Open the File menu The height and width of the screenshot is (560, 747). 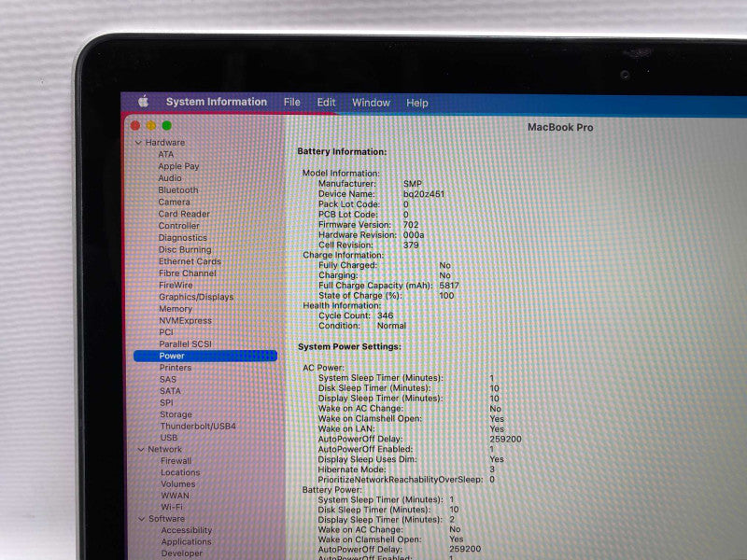(291, 103)
